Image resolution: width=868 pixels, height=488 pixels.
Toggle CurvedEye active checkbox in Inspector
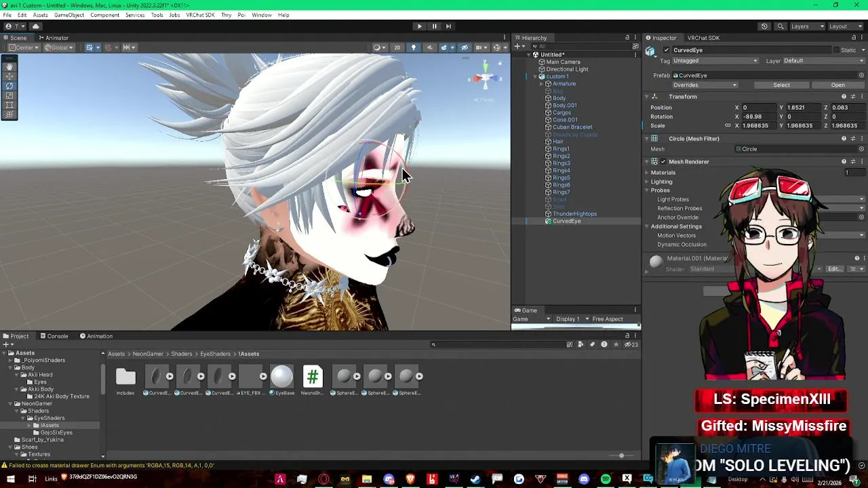666,50
